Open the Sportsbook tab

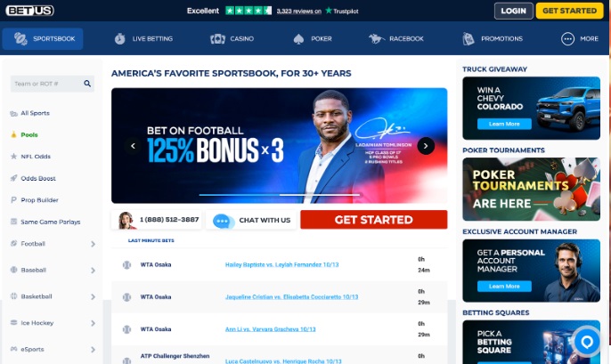pyautogui.click(x=43, y=39)
